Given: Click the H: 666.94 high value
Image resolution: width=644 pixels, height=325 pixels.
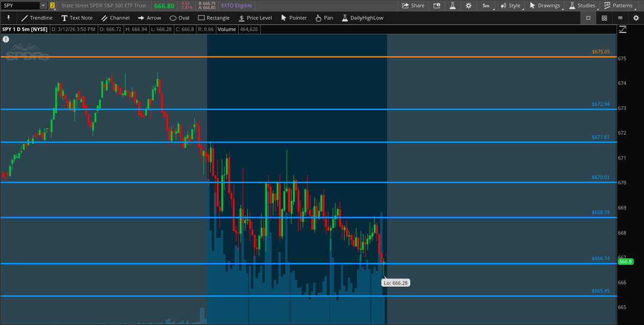Looking at the screenshot, I should pos(137,29).
